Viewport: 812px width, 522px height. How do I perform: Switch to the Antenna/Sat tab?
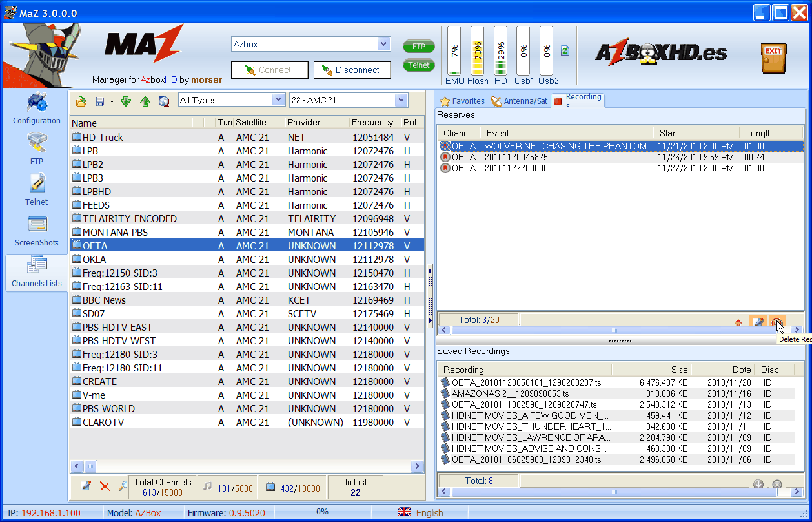(x=519, y=101)
